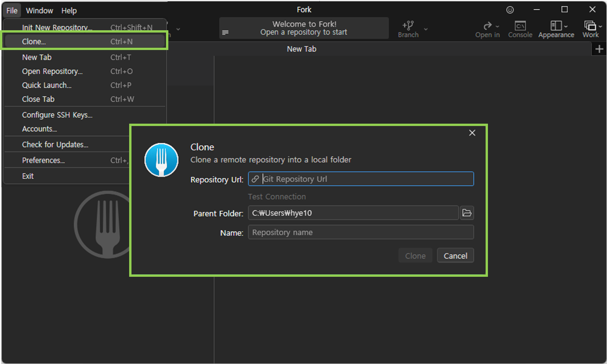Screen dimensions: 607x364
Task: Expand the Appearance dropdown arrow
Action: click(566, 27)
